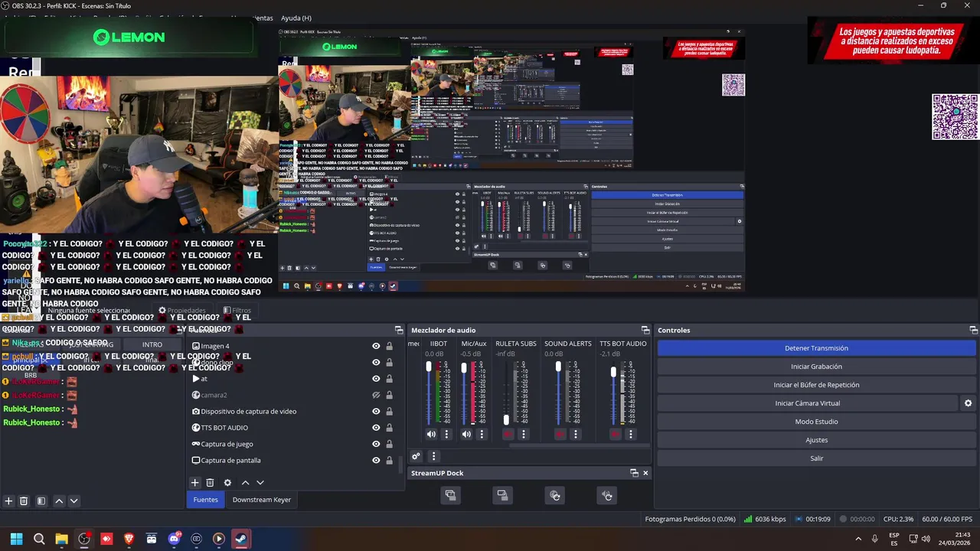Move source down with the down arrow in Fuentes
The image size is (980, 551).
click(260, 483)
